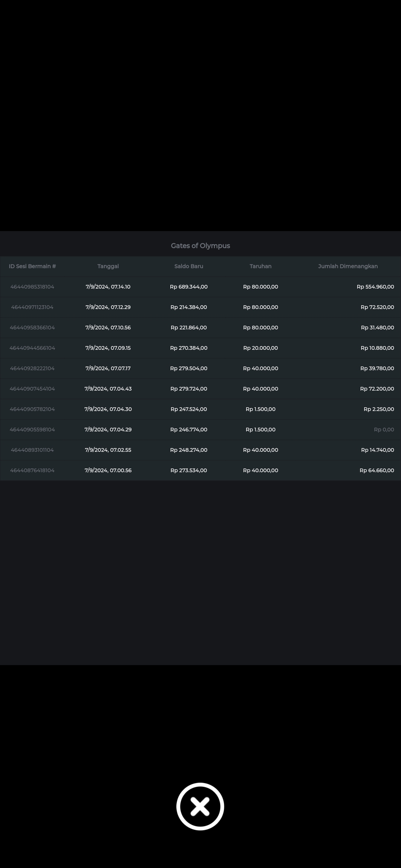Select win amount Rp 554.960,00

click(375, 287)
